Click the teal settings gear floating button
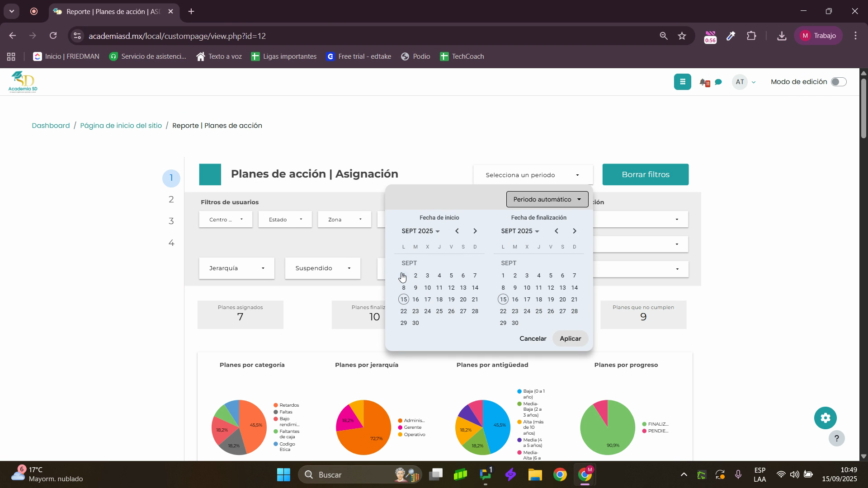868x488 pixels. point(825,418)
